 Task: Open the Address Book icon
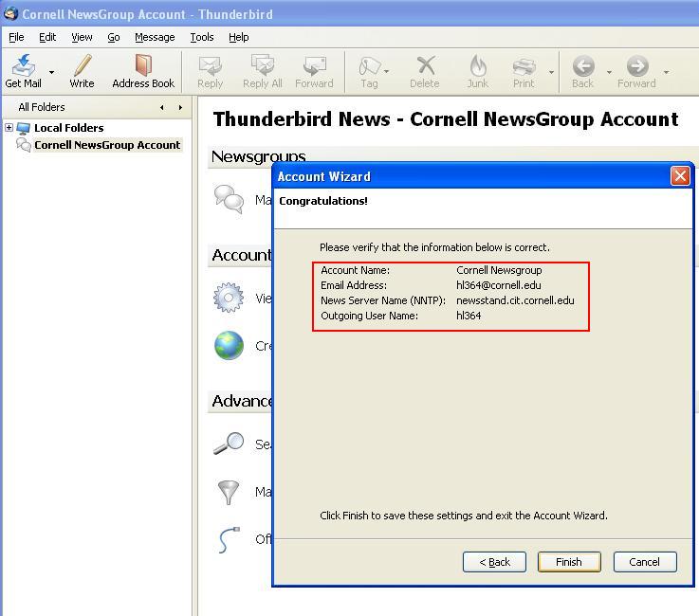click(143, 65)
